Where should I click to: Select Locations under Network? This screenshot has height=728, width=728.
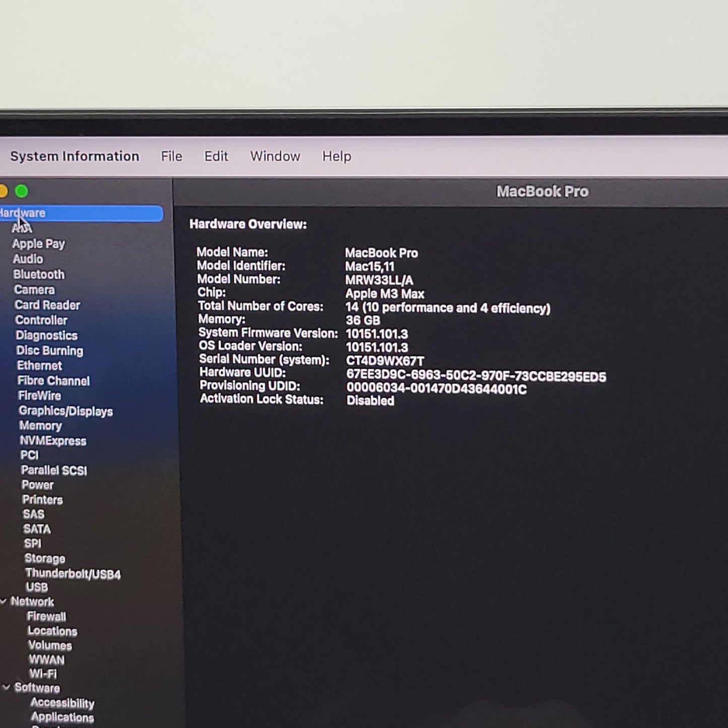pyautogui.click(x=52, y=631)
